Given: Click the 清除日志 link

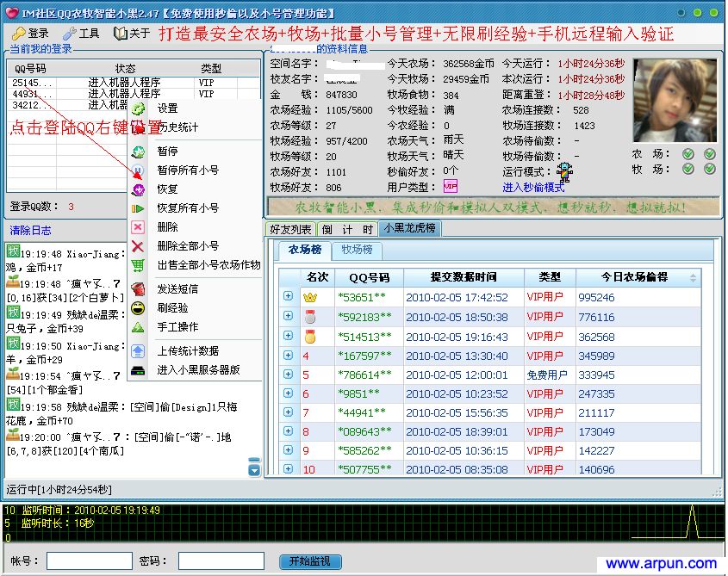Looking at the screenshot, I should coord(31,230).
